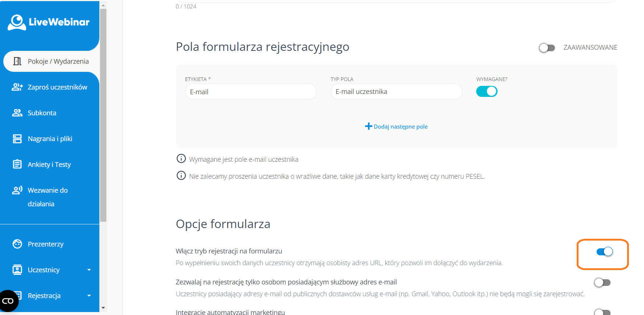Expand the Uczestnicy submenu arrow
This screenshot has width=644, height=315.
[89, 270]
